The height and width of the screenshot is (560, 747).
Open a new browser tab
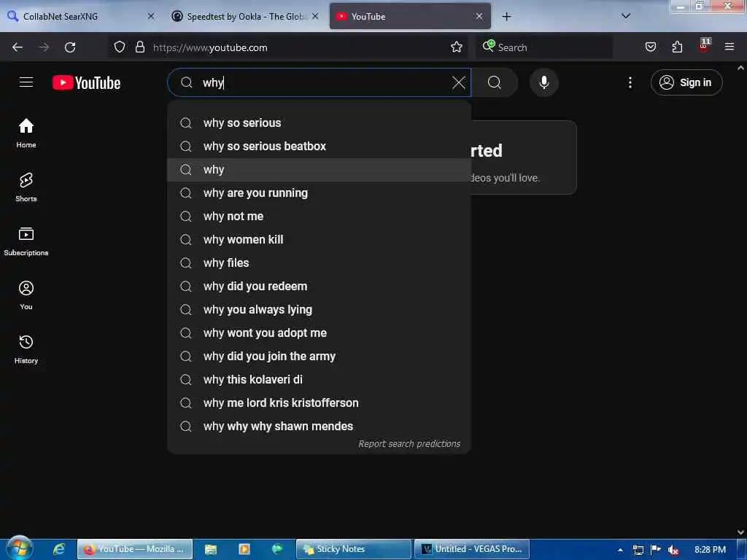tap(506, 17)
